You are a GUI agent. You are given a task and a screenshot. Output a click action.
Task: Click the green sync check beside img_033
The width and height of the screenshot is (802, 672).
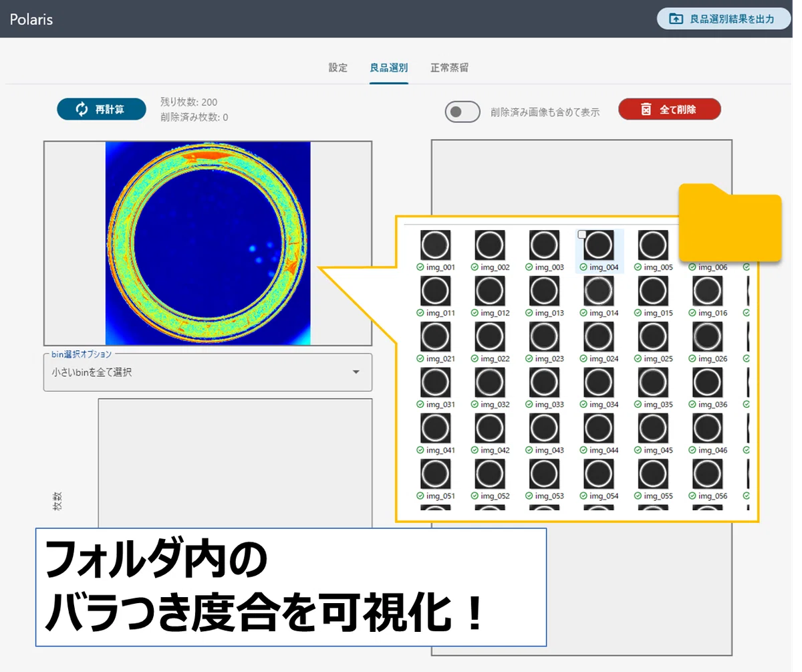click(529, 405)
